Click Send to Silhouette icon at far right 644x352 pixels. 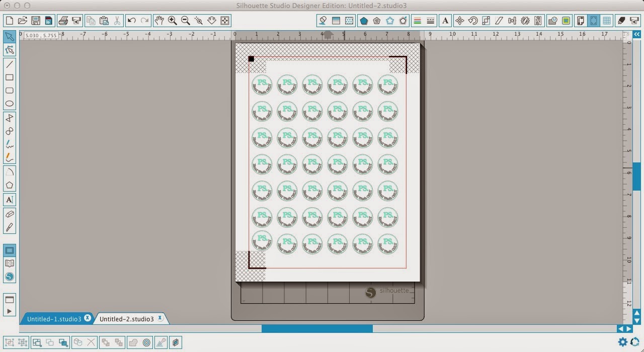coord(635,21)
